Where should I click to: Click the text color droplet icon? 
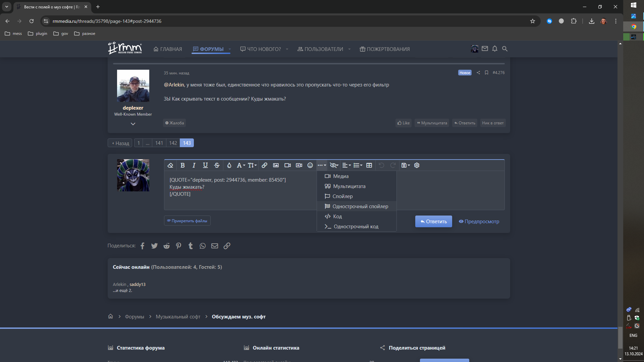(x=229, y=165)
